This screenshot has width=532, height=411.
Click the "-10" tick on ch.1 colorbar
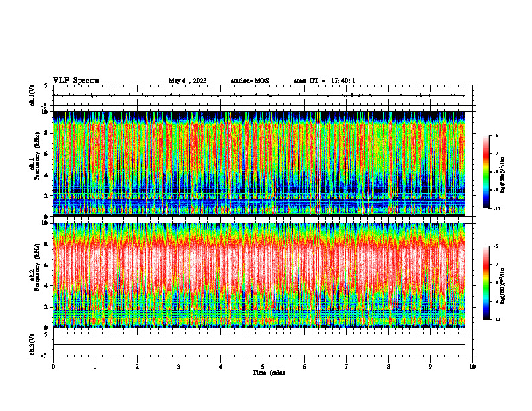pyautogui.click(x=497, y=209)
